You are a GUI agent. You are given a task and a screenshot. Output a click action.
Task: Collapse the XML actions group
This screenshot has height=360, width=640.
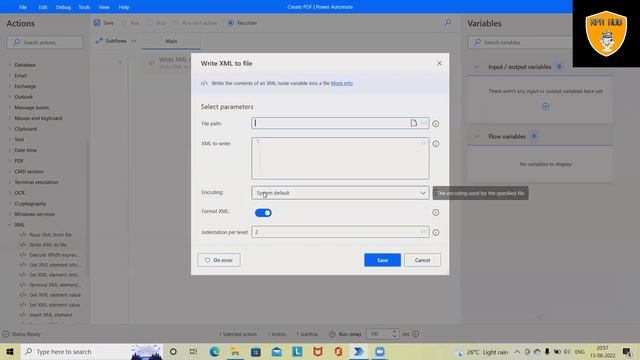(x=10, y=225)
